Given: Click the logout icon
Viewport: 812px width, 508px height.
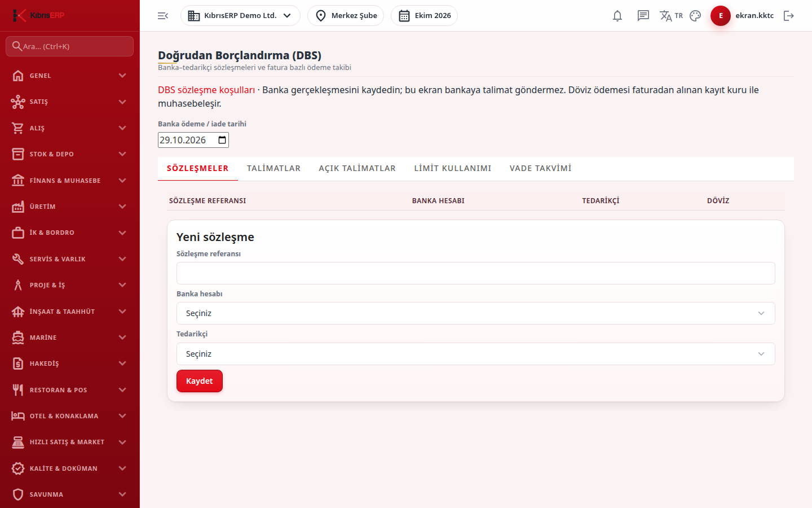Looking at the screenshot, I should (x=789, y=16).
